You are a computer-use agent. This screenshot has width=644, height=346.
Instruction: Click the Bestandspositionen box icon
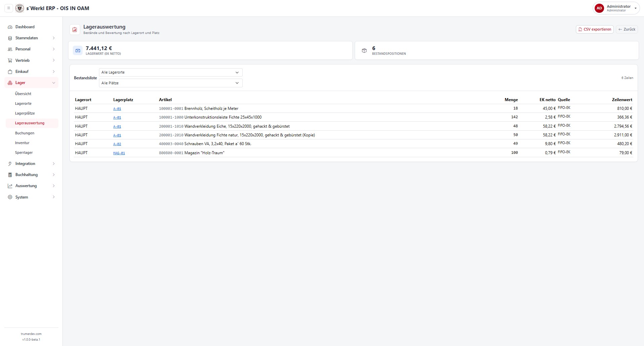click(364, 51)
